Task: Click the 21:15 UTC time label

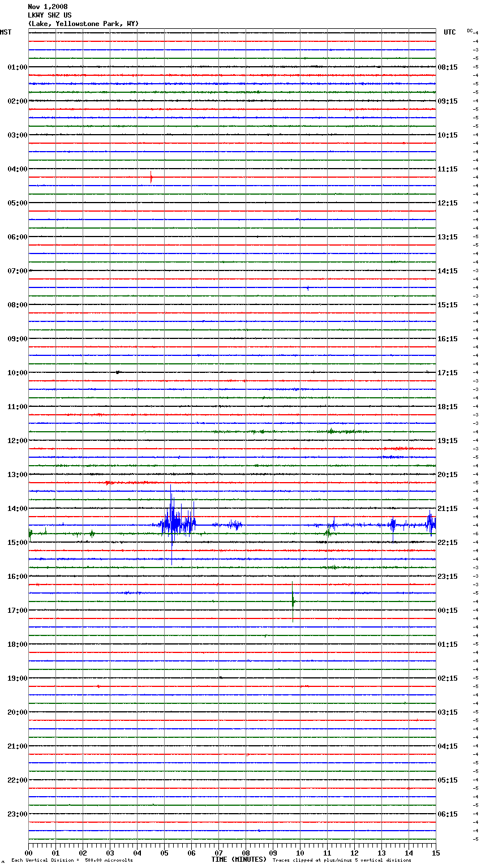Action: (448, 509)
